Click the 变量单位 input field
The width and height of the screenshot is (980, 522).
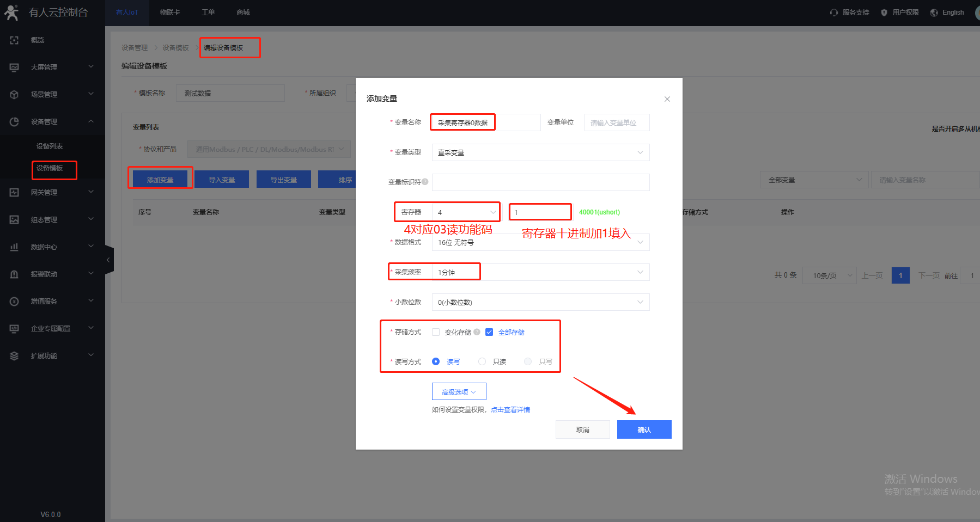(x=617, y=122)
